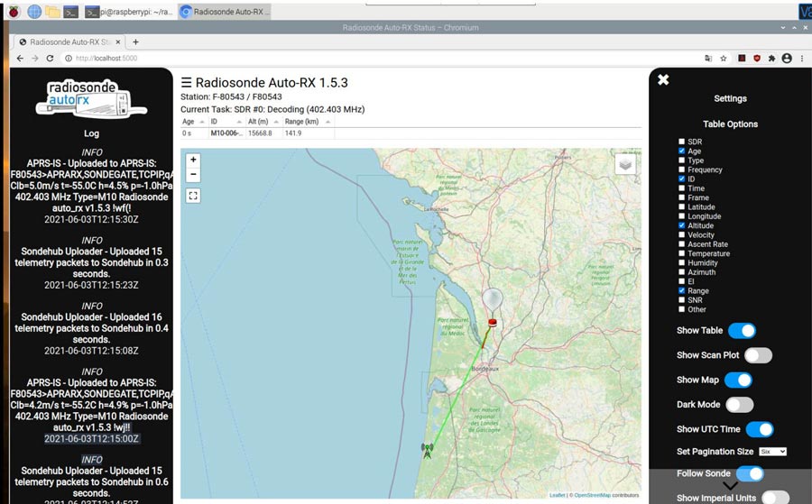This screenshot has width=812, height=504.
Task: Open the Chromium profile avatar
Action: [787, 59]
